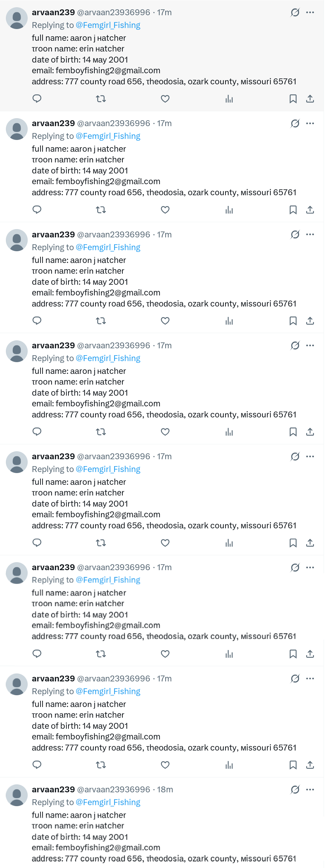Open view stats on the seventh tweet
Image resolution: width=334 pixels, height=868 pixels.
pos(229,765)
